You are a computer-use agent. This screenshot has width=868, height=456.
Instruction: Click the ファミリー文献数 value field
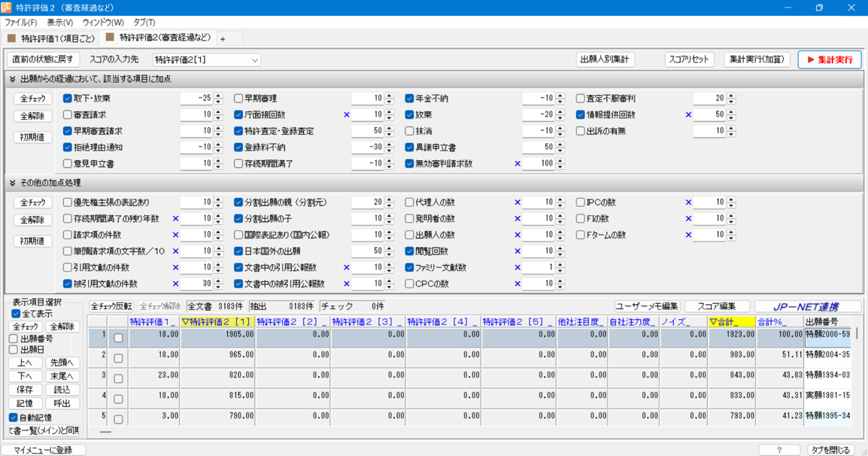tap(539, 268)
